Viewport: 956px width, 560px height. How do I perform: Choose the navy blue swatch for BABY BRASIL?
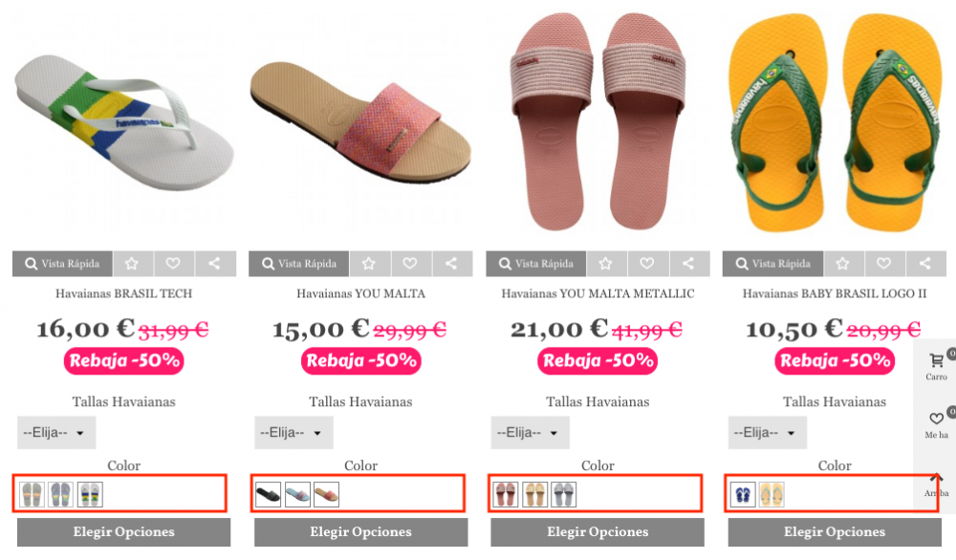[x=743, y=495]
